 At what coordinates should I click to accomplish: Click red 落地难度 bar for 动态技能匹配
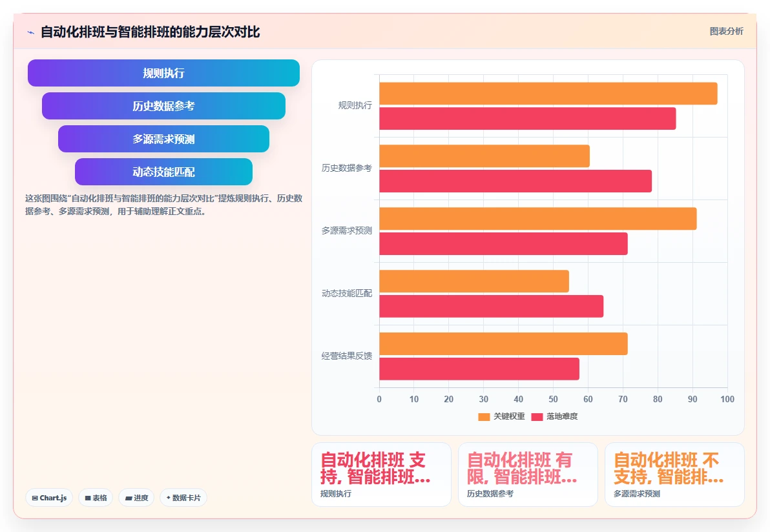coord(491,306)
